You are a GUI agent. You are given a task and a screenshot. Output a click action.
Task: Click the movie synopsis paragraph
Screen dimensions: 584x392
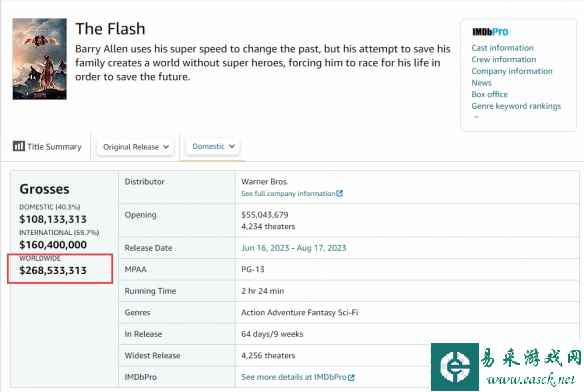(x=263, y=63)
